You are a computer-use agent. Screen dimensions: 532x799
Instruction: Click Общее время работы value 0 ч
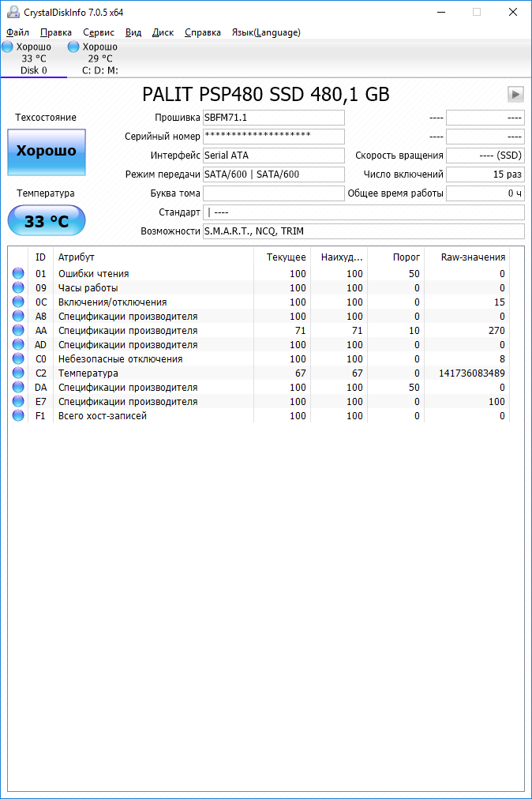click(485, 193)
